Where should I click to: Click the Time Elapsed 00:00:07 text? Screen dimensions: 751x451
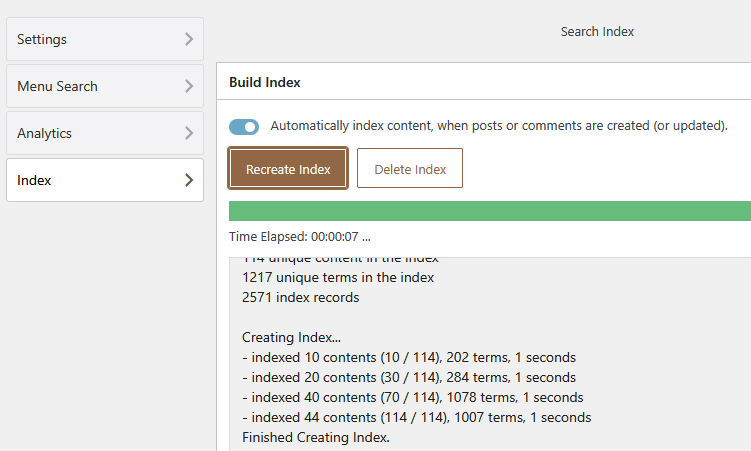300,237
